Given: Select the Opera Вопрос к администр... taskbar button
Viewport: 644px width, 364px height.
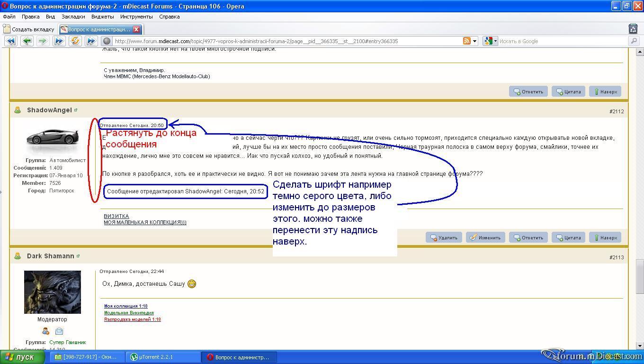Looking at the screenshot, I should (239, 357).
